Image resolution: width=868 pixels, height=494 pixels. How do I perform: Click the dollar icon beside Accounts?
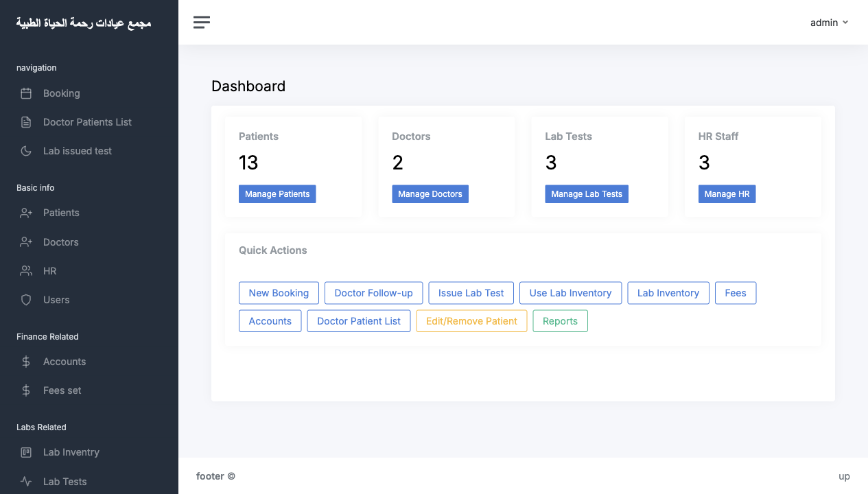point(26,362)
